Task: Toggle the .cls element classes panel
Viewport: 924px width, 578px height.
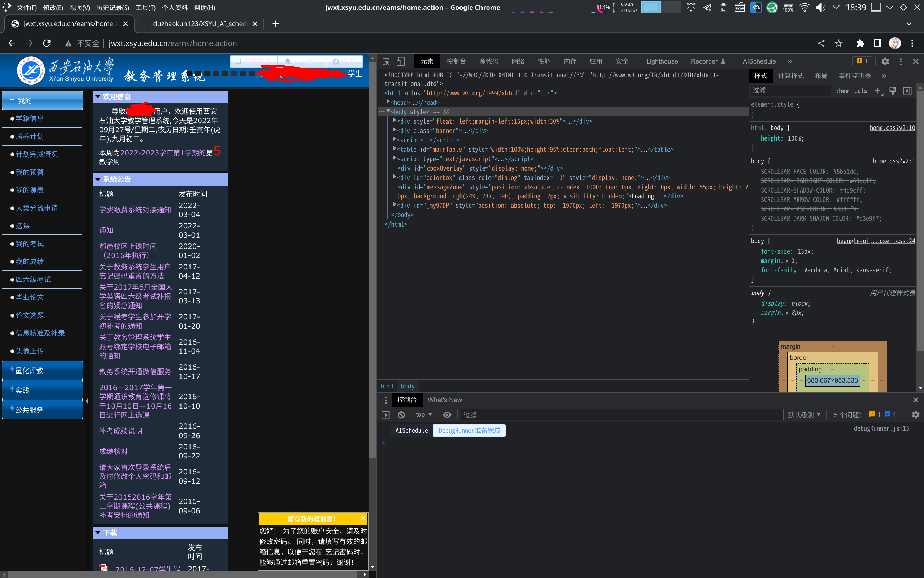Action: [860, 91]
